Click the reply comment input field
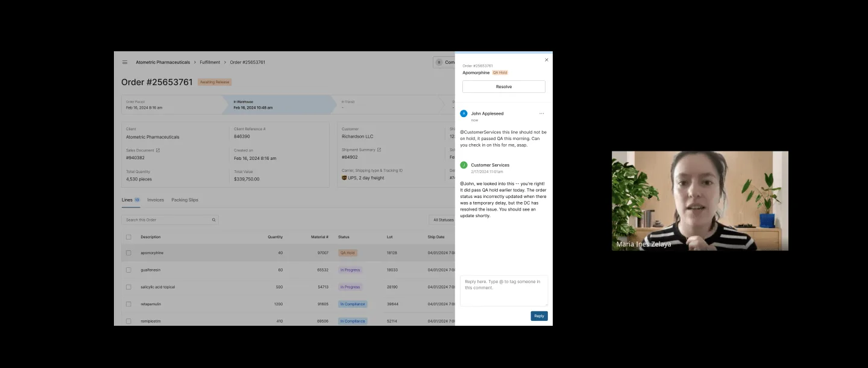This screenshot has width=868, height=368. 503,290
